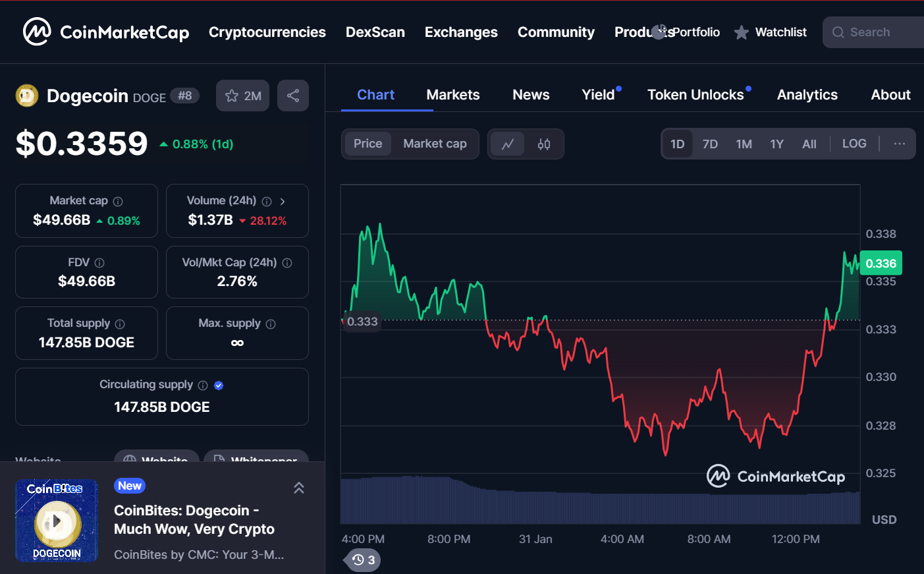Click the New badge on CoinBites
This screenshot has width=924, height=574.
[x=130, y=486]
